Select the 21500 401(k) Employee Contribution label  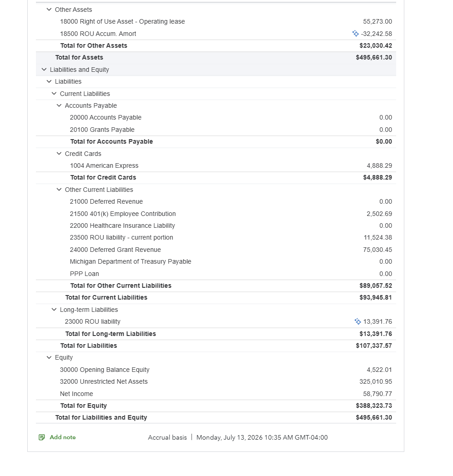[x=123, y=214]
